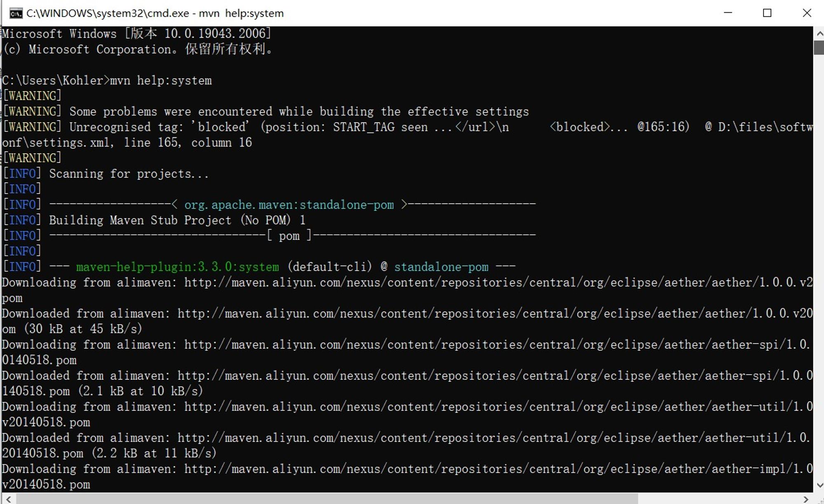This screenshot has width=824, height=504.
Task: Click the horizontal scrollbar right arrow
Action: 806,499
